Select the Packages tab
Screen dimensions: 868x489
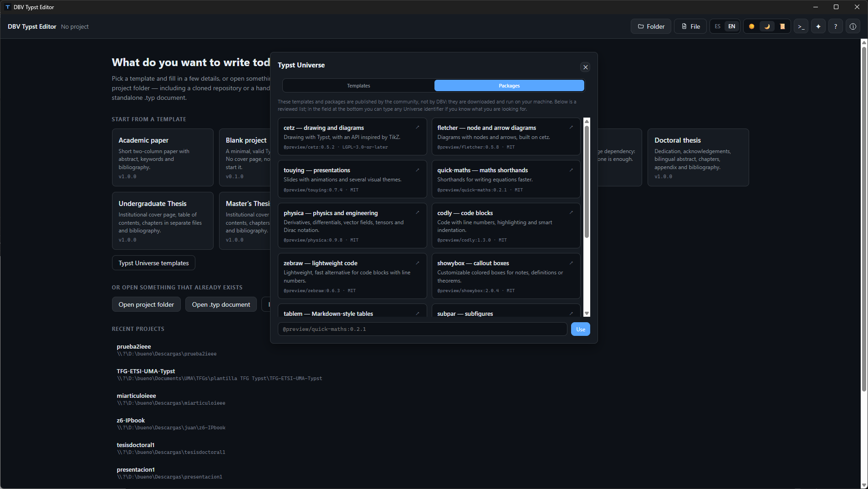pyautogui.click(x=509, y=86)
